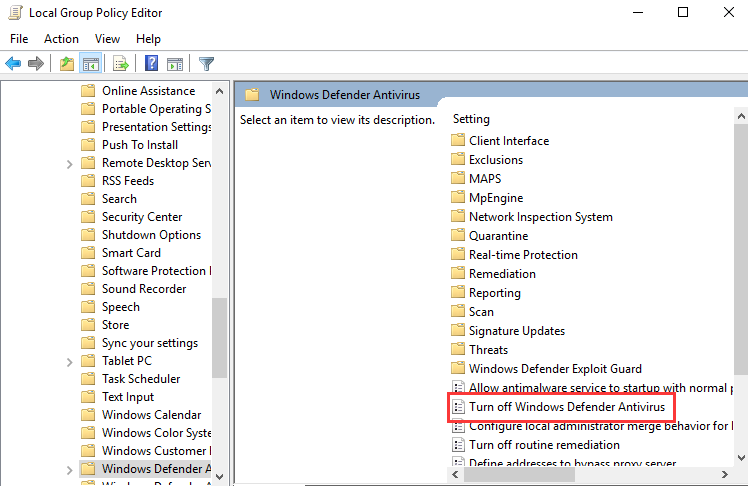Click the tree pane scroll-down arrow
This screenshot has height=486, width=748.
click(x=219, y=476)
